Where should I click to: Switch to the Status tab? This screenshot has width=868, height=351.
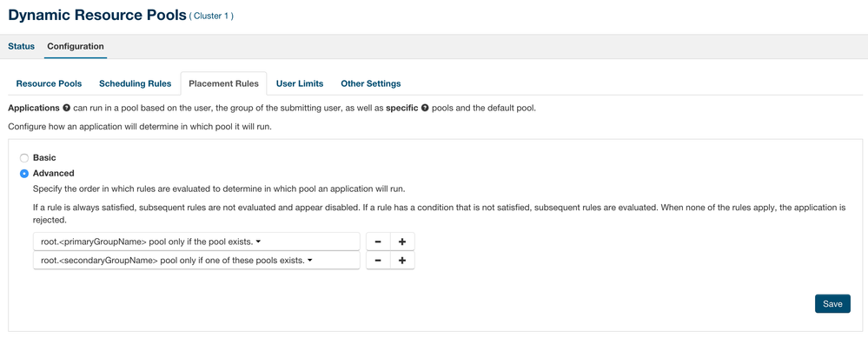click(x=21, y=46)
